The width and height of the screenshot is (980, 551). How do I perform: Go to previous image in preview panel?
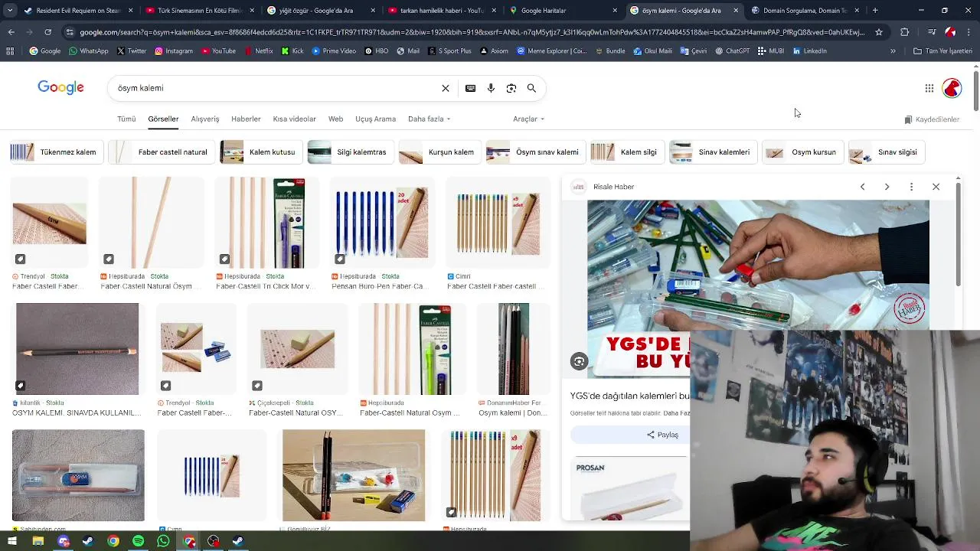862,187
